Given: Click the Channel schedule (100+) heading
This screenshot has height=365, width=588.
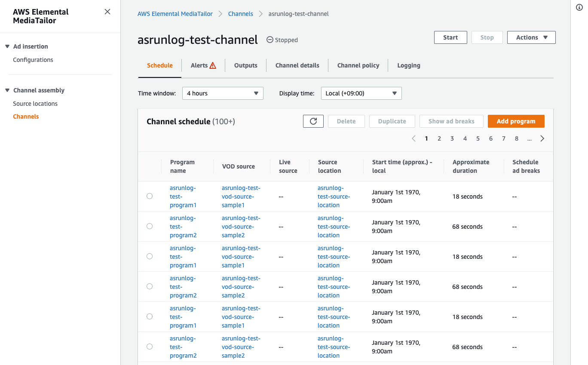Looking at the screenshot, I should coord(191,122).
